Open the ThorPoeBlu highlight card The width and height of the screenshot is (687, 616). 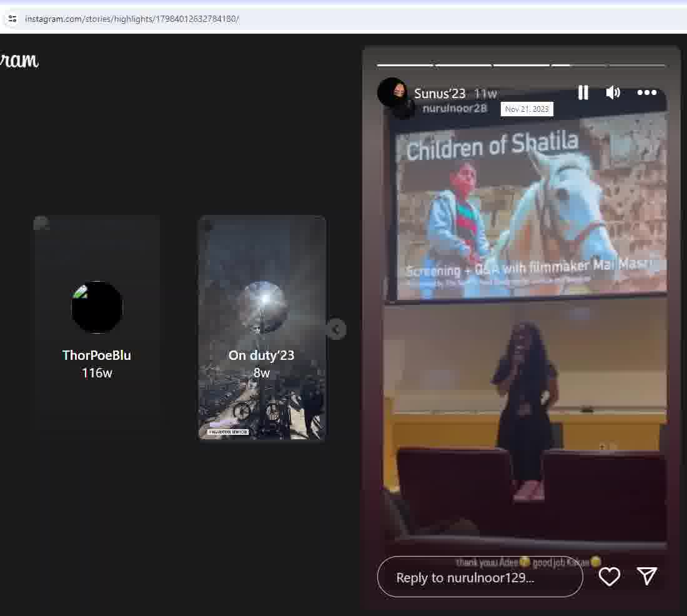pos(97,327)
